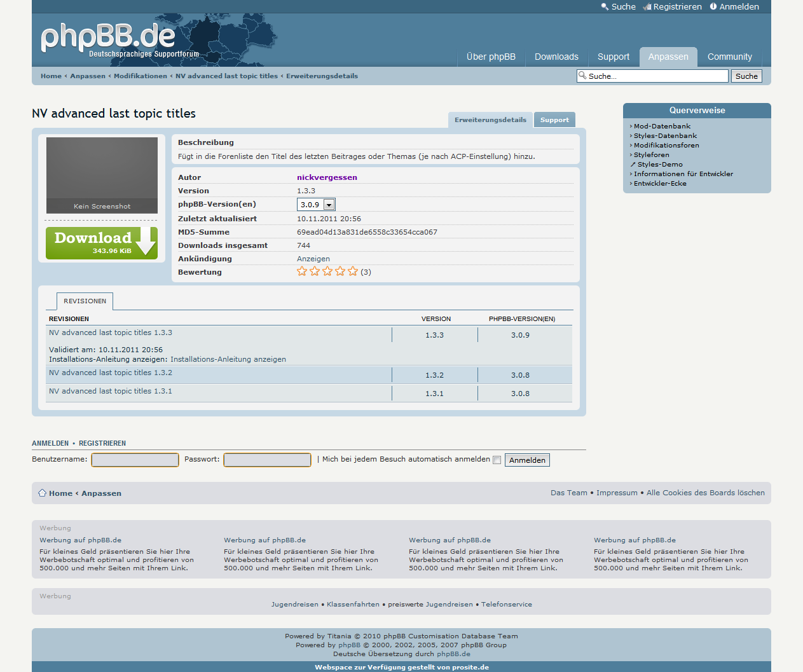
Task: Click the Registrieren icon in top bar
Action: pyautogui.click(x=647, y=7)
